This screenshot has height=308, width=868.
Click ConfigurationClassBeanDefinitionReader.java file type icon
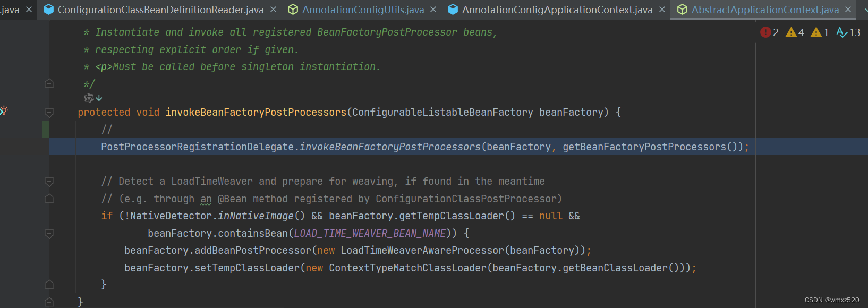coord(48,10)
